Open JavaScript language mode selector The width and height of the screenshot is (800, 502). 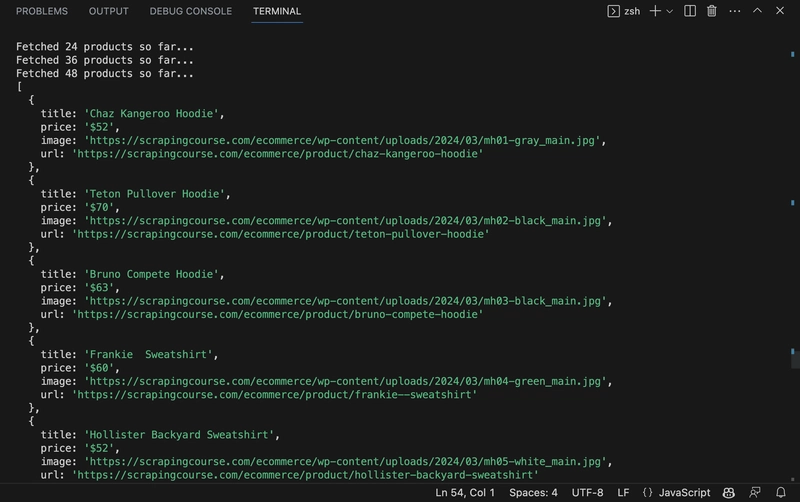tap(676, 493)
